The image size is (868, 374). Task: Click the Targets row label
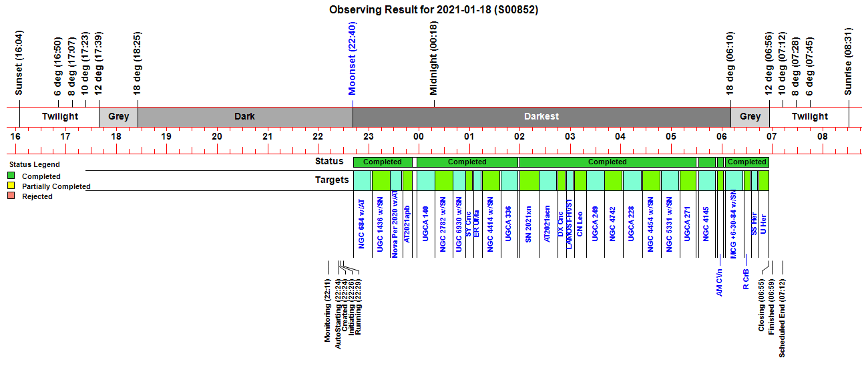pos(332,180)
